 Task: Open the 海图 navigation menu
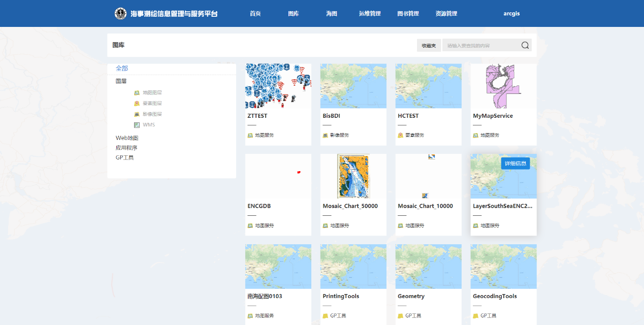(x=332, y=14)
